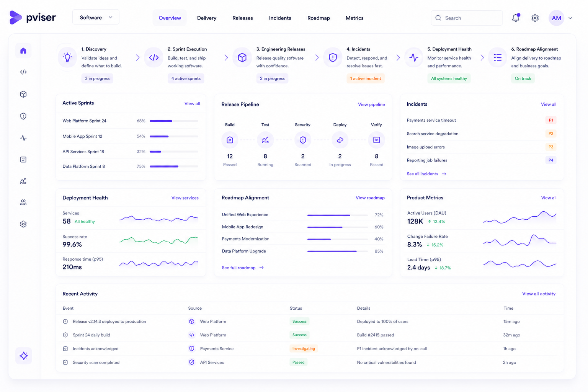The width and height of the screenshot is (588, 392).
Task: Click the Discovery lightbulb icon
Action: coord(67,57)
